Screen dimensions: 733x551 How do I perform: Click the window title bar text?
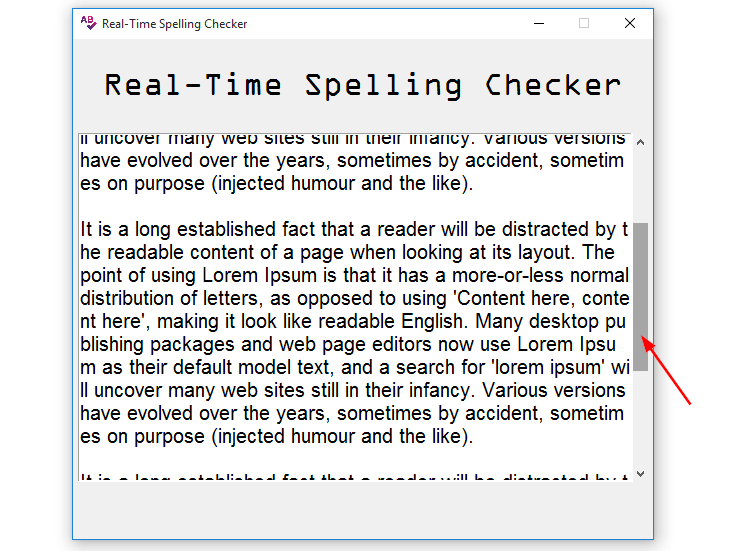(x=174, y=23)
